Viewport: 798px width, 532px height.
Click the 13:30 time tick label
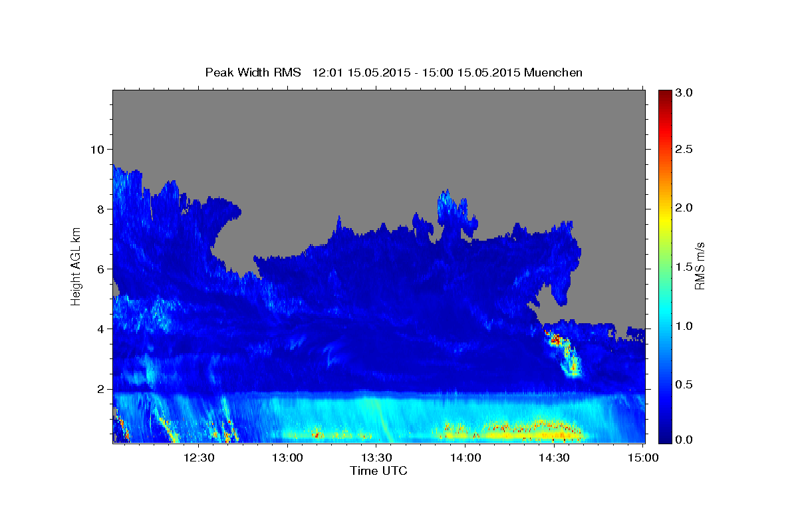point(376,458)
